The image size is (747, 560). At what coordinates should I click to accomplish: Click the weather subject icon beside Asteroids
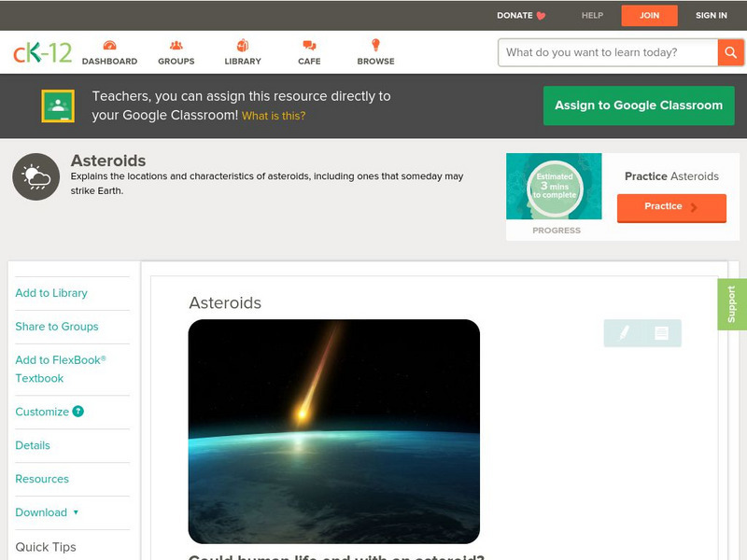click(x=35, y=176)
